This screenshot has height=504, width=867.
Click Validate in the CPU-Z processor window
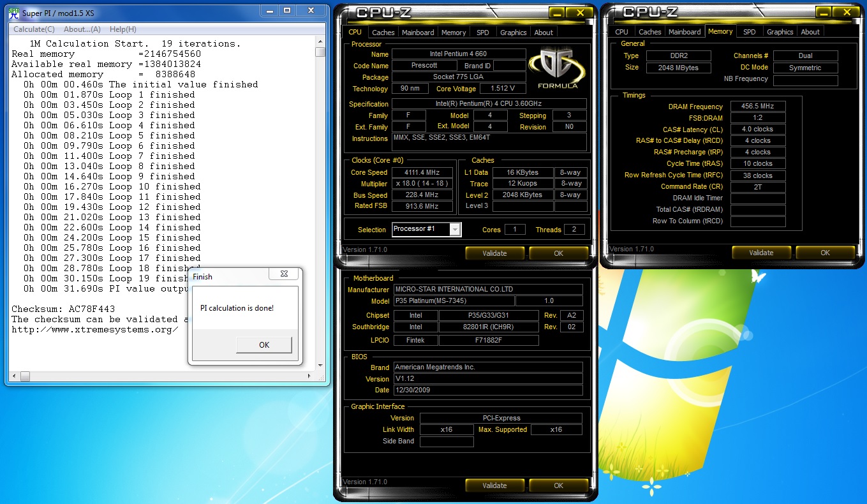tap(494, 253)
